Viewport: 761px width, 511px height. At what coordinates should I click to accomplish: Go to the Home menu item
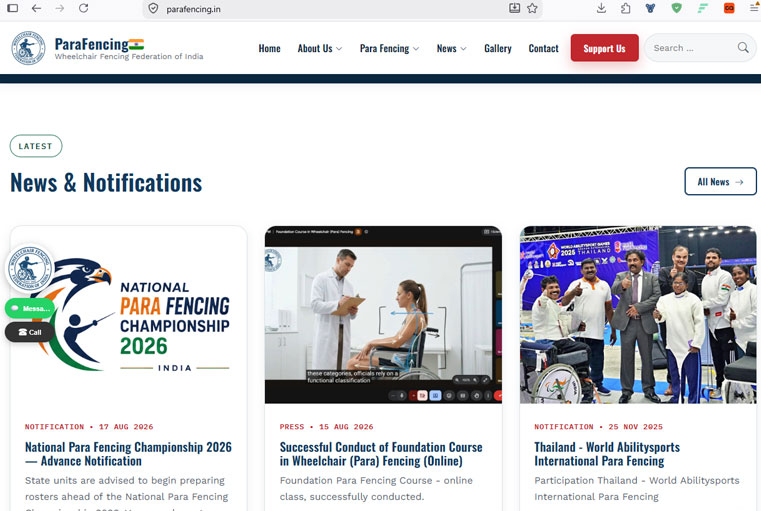(269, 49)
